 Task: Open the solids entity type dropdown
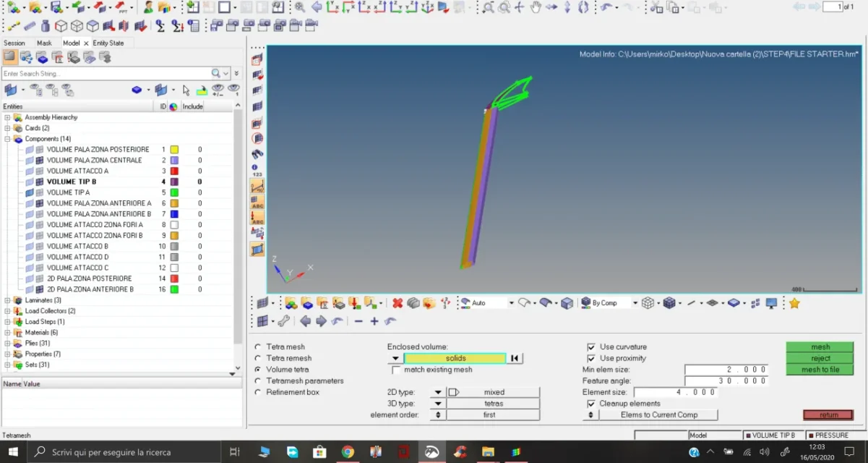click(x=395, y=358)
